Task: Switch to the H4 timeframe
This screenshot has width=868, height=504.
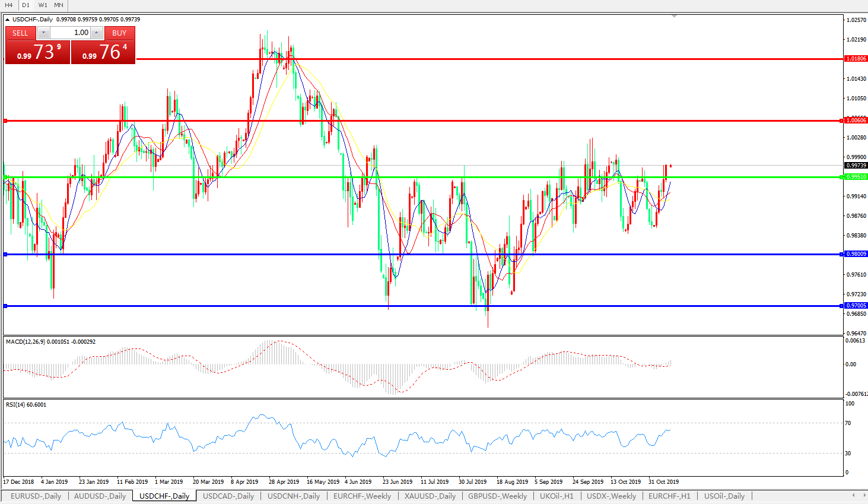Action: pos(9,5)
